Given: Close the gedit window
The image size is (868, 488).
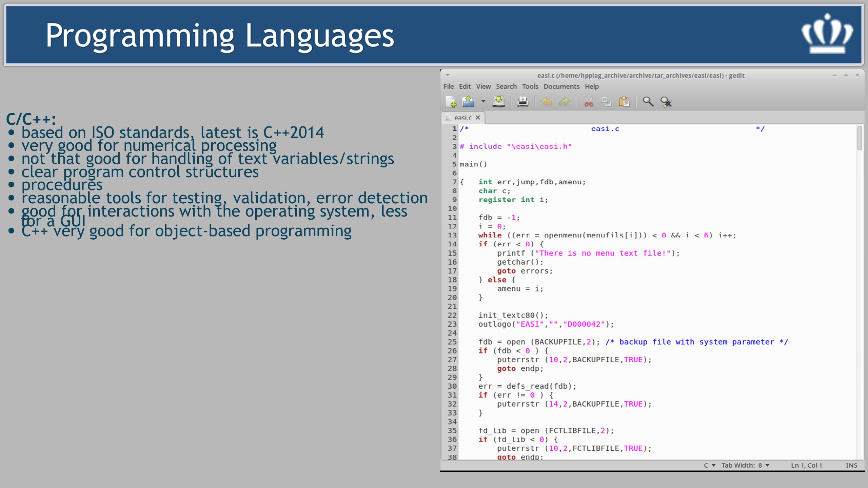Looking at the screenshot, I should 857,75.
